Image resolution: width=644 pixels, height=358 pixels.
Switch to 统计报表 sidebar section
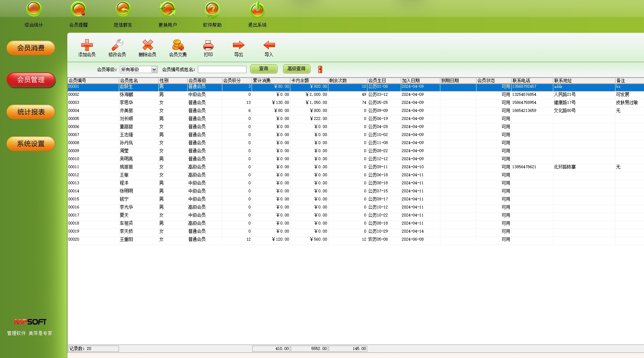pos(31,112)
